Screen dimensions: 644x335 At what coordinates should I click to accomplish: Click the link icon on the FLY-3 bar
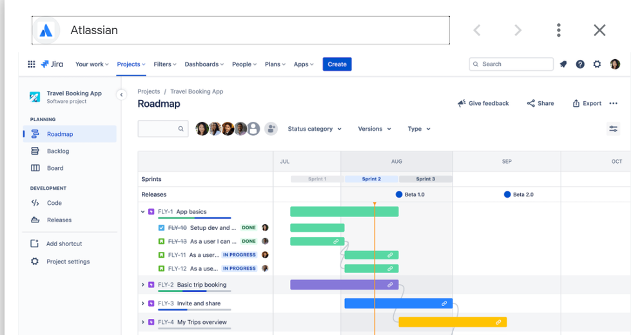444,303
